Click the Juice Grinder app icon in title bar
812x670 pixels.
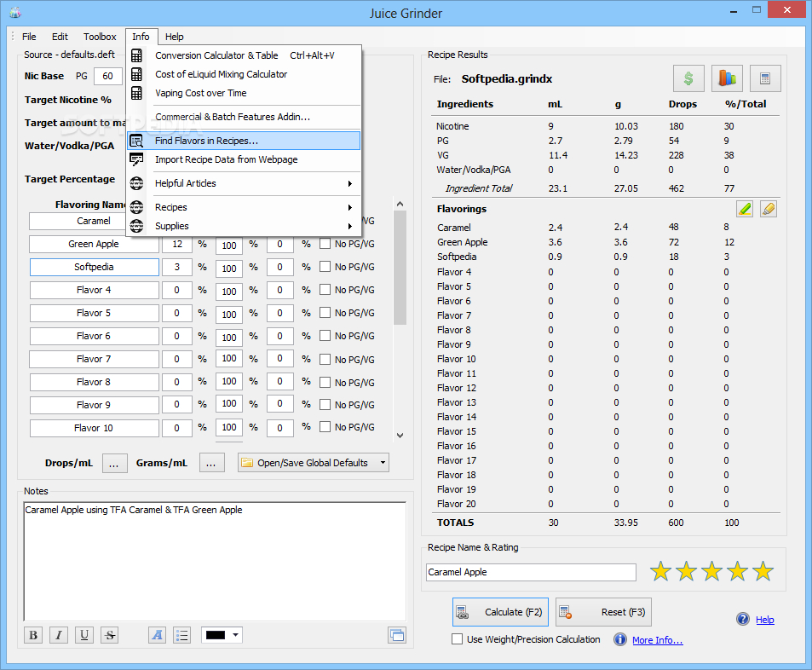(15, 13)
